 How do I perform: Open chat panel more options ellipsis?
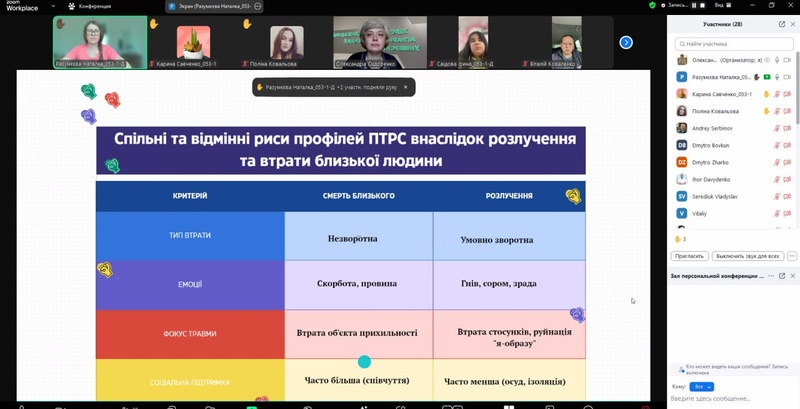click(771, 275)
